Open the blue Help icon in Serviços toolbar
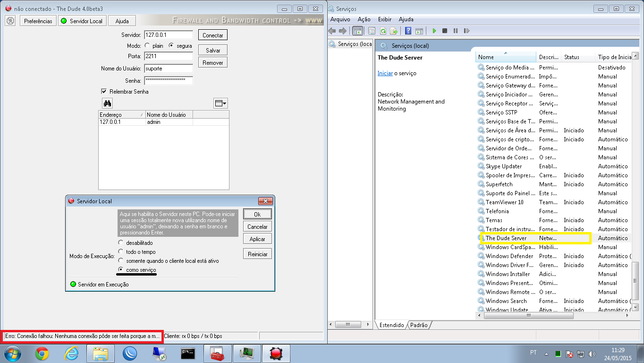The height and width of the screenshot is (363, 644). 407,31
